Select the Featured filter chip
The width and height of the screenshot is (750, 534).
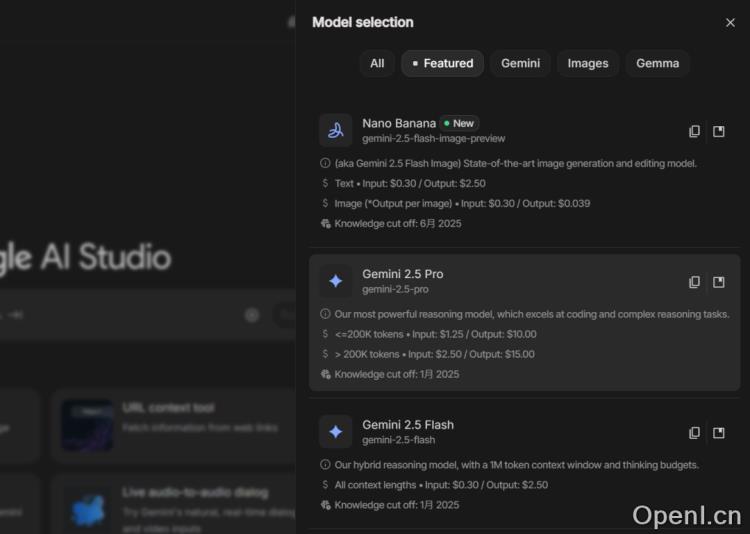pyautogui.click(x=442, y=64)
